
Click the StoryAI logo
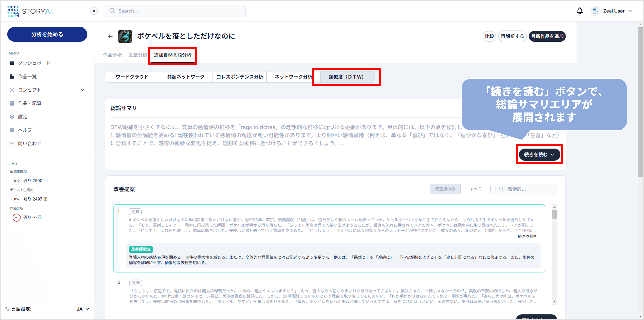click(x=30, y=11)
